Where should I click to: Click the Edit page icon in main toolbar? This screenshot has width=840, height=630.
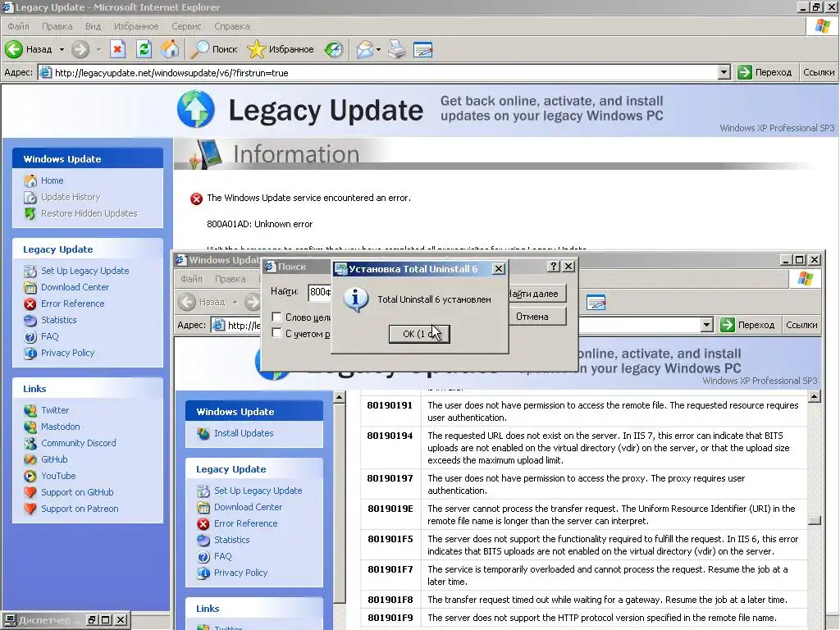click(x=422, y=49)
